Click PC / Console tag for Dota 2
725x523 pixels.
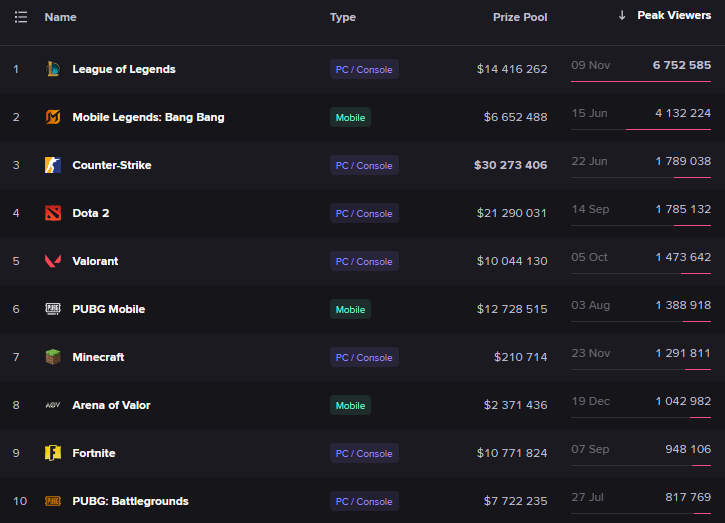click(x=364, y=213)
